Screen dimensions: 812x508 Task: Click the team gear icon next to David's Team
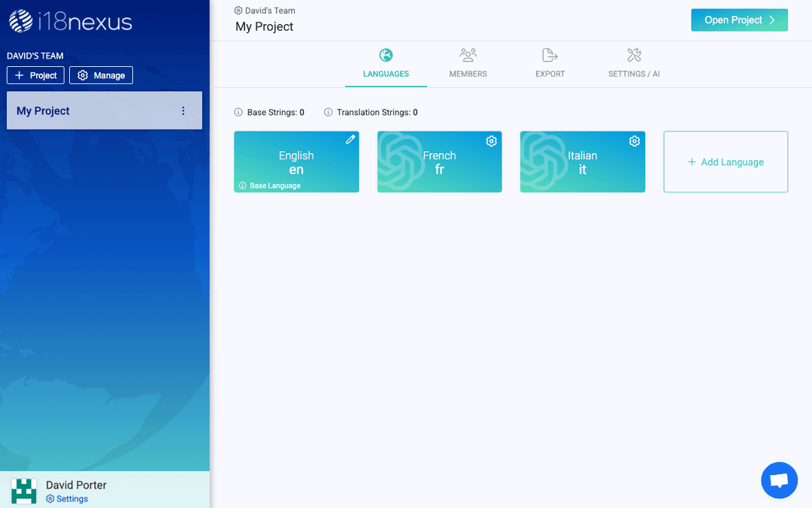coord(237,10)
